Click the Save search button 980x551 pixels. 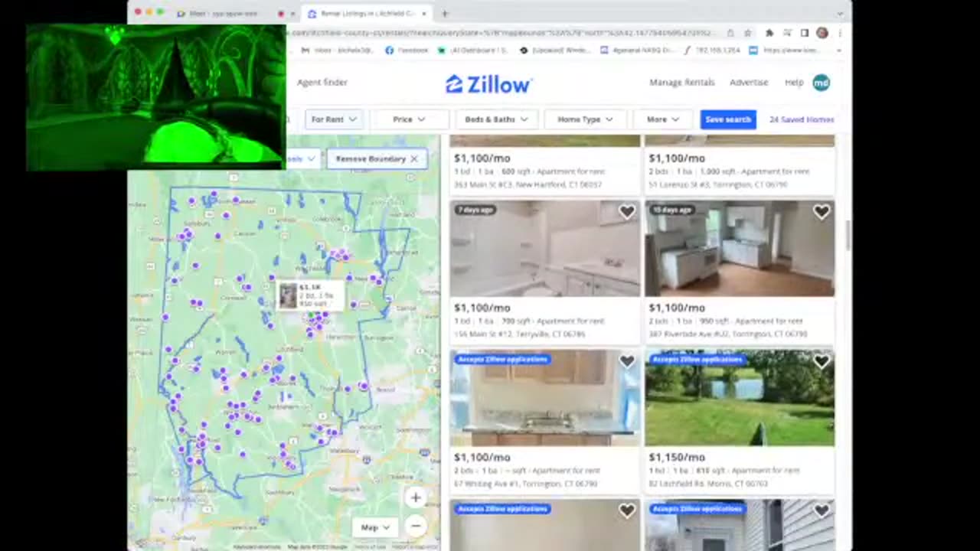(x=728, y=119)
